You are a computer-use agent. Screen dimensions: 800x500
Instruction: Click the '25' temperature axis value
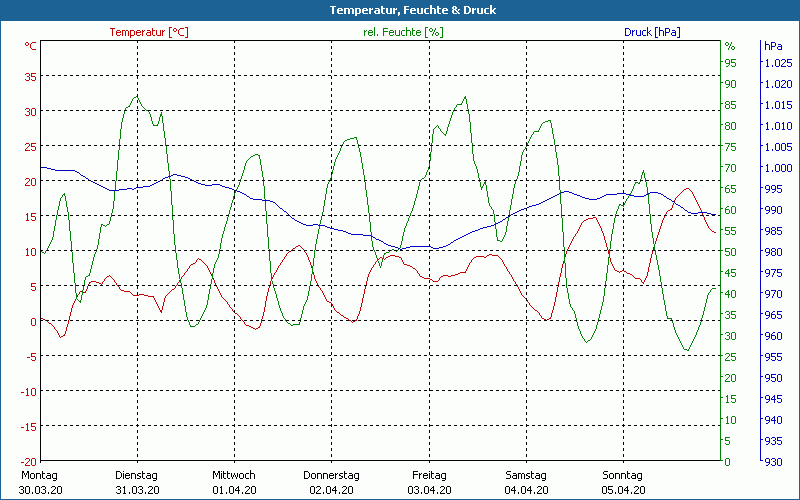[x=31, y=147]
